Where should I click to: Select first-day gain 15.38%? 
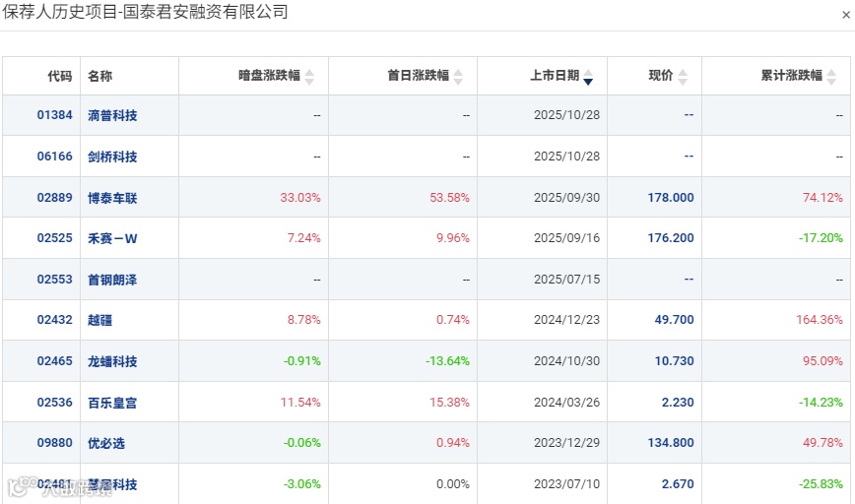(x=449, y=403)
